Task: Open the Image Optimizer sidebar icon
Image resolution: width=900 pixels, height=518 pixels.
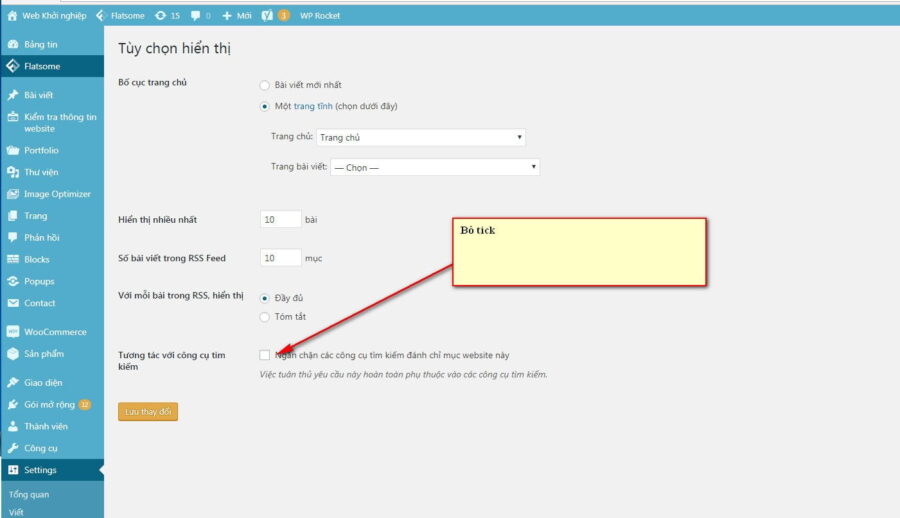Action: (13, 194)
